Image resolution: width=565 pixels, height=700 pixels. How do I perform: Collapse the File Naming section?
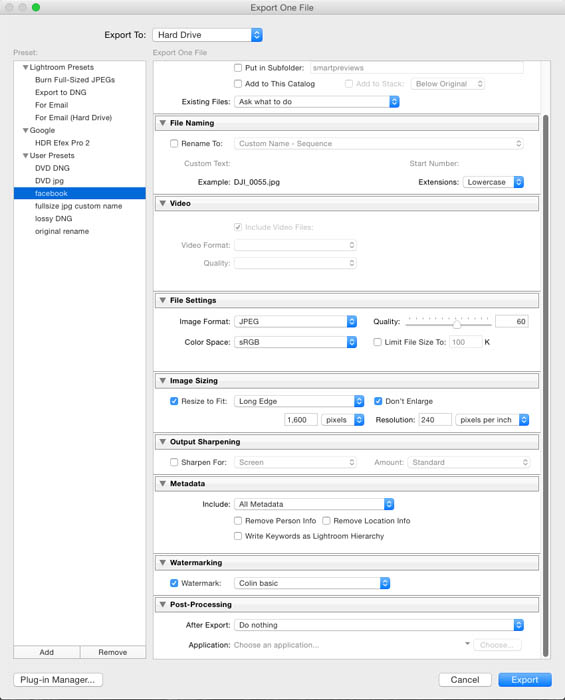(163, 123)
